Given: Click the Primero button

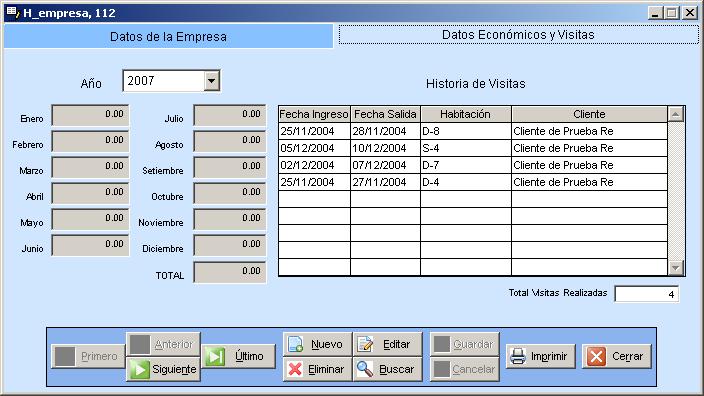Looking at the screenshot, I should pos(88,356).
